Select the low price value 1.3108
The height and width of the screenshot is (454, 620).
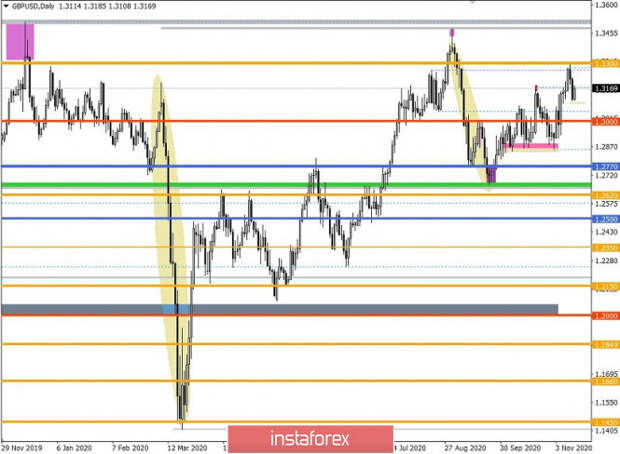pos(120,6)
